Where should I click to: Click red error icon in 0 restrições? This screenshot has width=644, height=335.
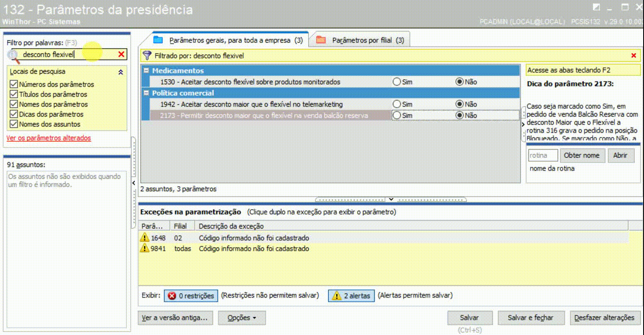coord(172,296)
